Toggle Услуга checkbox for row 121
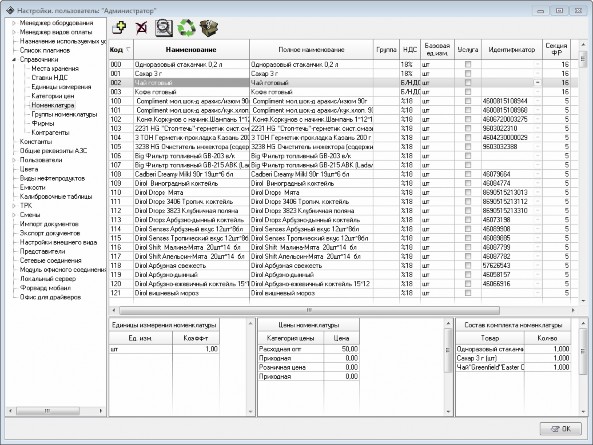Image resolution: width=593 pixels, height=445 pixels. tap(468, 293)
